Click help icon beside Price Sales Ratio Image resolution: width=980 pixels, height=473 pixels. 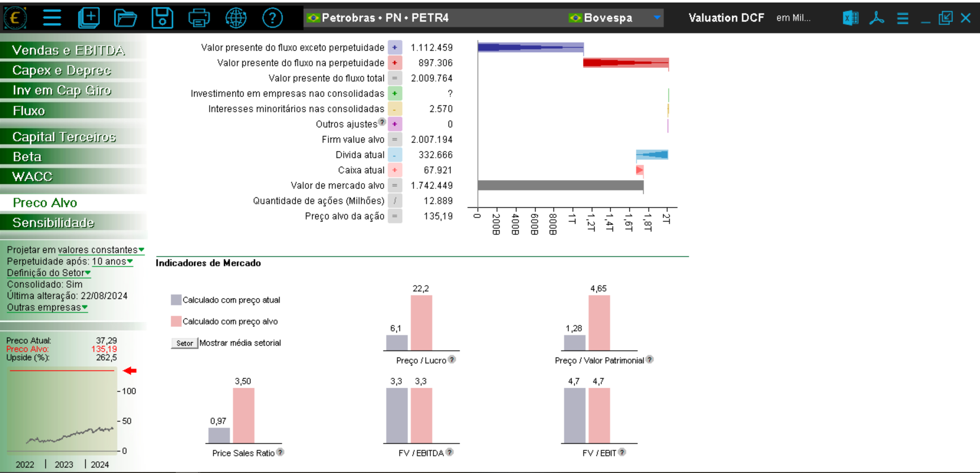[x=280, y=452]
